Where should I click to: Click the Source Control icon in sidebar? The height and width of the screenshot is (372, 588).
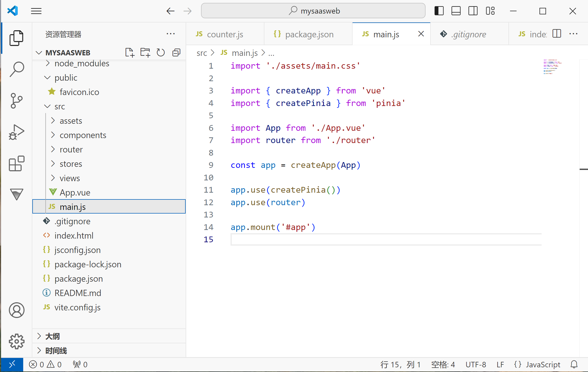[16, 101]
